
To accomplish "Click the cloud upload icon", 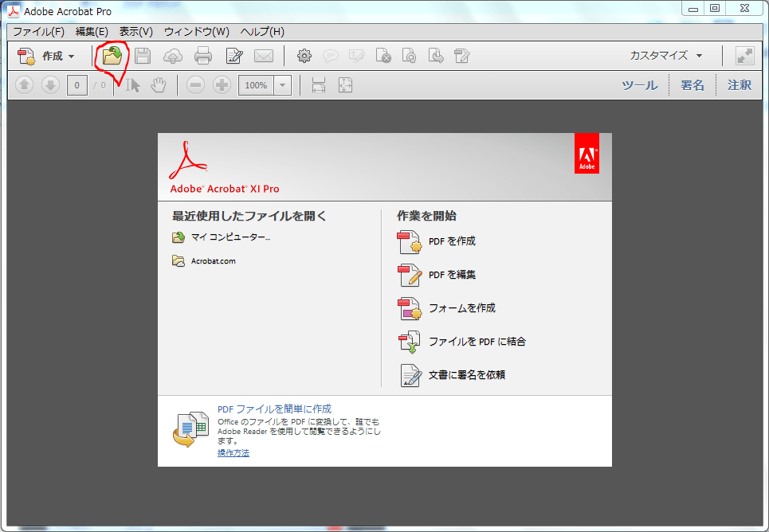I will click(x=173, y=57).
